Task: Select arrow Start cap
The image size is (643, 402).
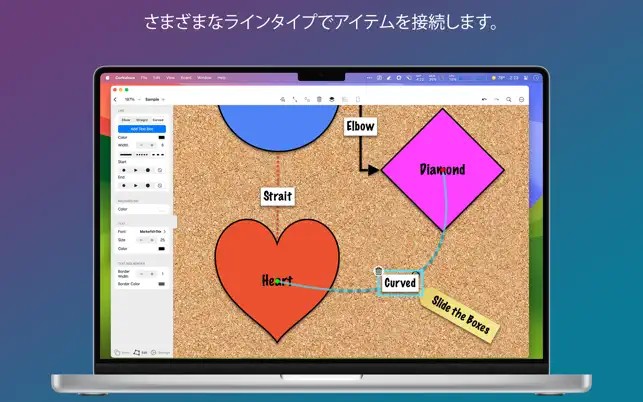Action: 136,170
